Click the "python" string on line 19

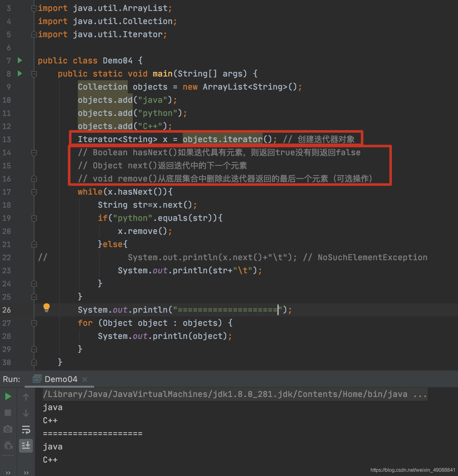pyautogui.click(x=133, y=218)
